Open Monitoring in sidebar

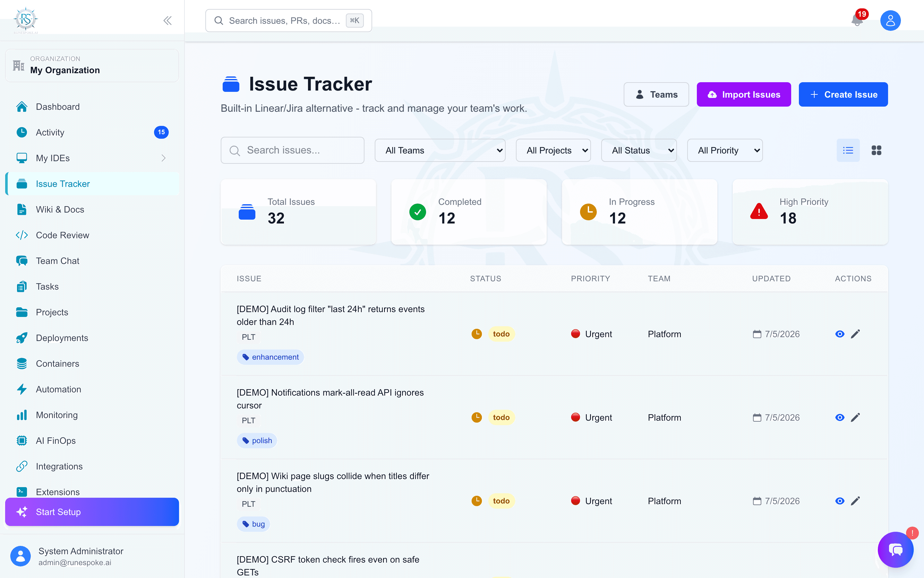[x=92, y=415]
